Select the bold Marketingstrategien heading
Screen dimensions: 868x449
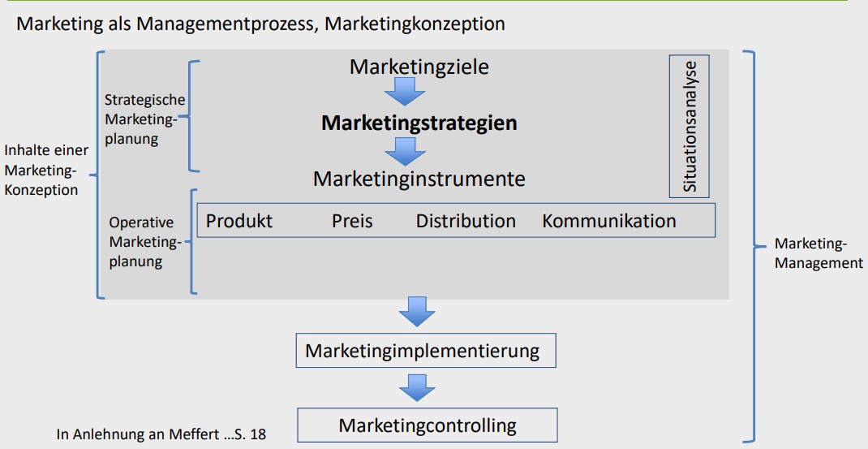(x=419, y=123)
